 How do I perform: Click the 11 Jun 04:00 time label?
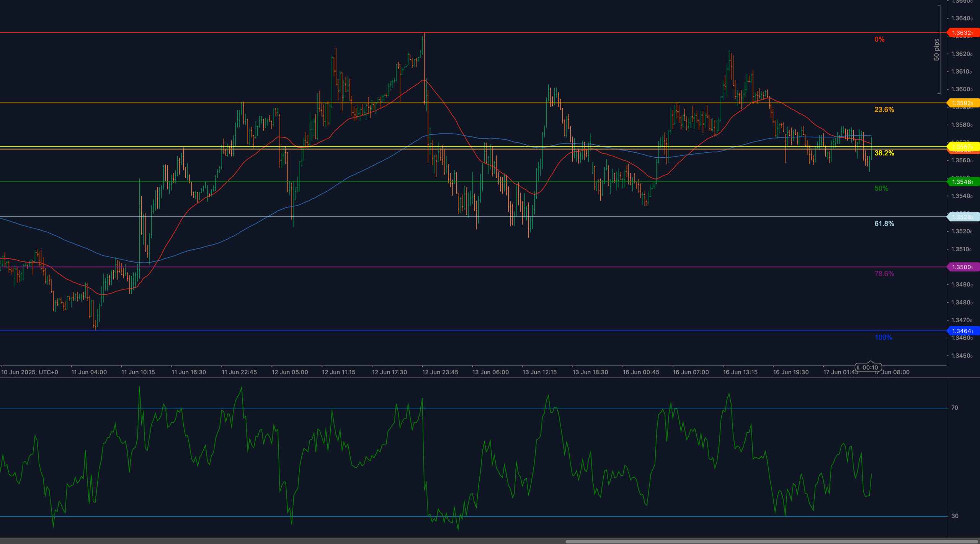pos(89,372)
